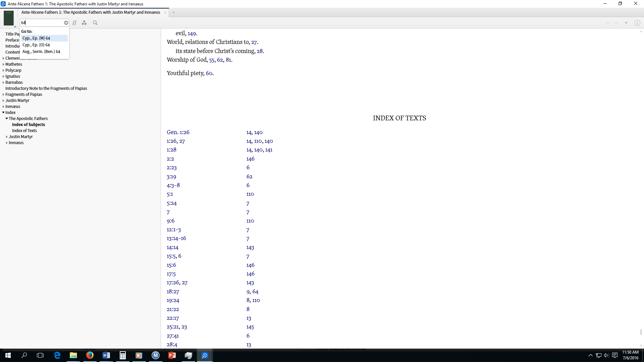This screenshot has height=362, width=644.
Task: Open Firefox from the taskbar
Action: coord(90,355)
